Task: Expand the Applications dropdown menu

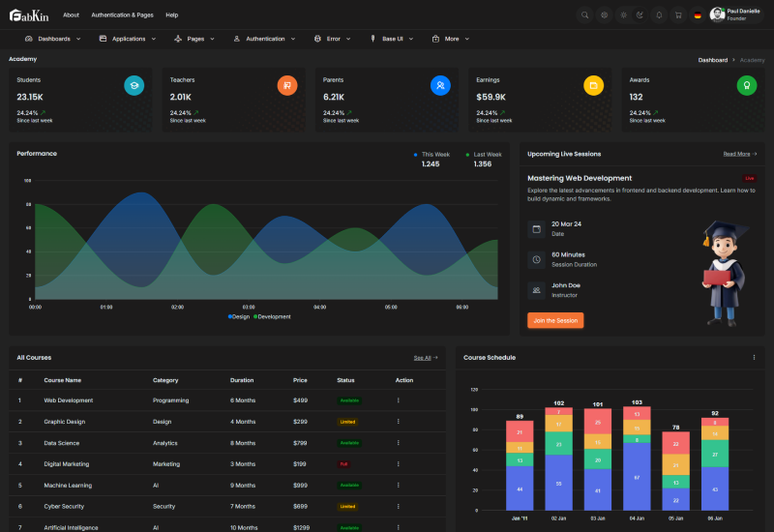Action: [128, 39]
